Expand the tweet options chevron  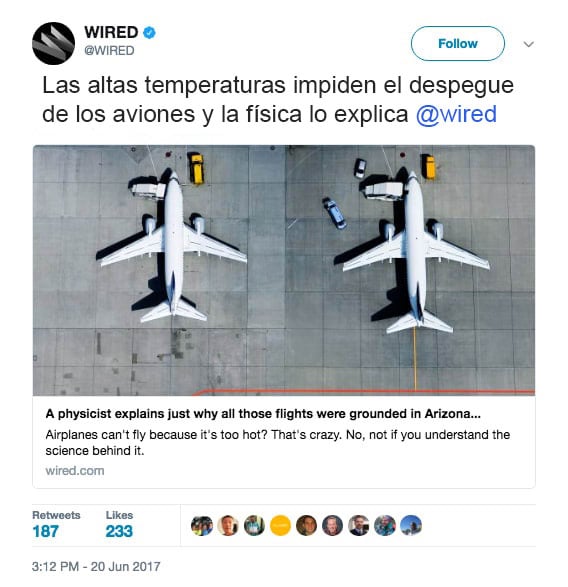click(x=528, y=44)
